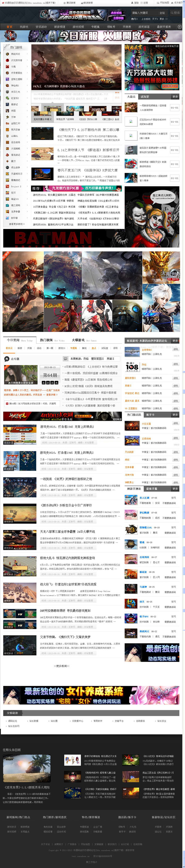The width and height of the screenshot is (185, 868).
Task: Open the 找游戏 navigation item
Action: [24, 27]
